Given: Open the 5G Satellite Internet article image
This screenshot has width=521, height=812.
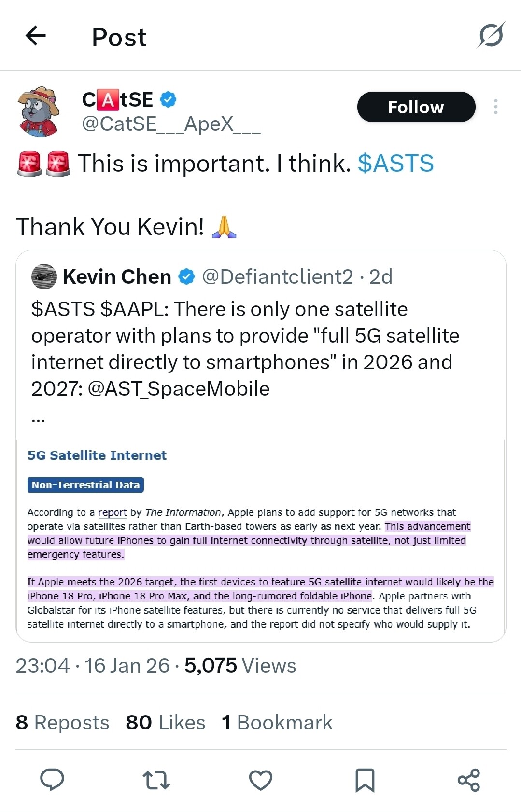Looking at the screenshot, I should (x=261, y=540).
